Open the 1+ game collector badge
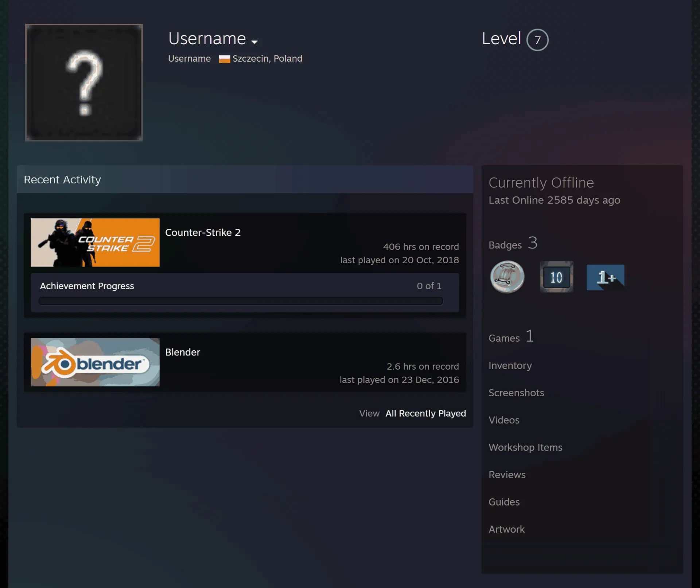700x588 pixels. [x=605, y=277]
